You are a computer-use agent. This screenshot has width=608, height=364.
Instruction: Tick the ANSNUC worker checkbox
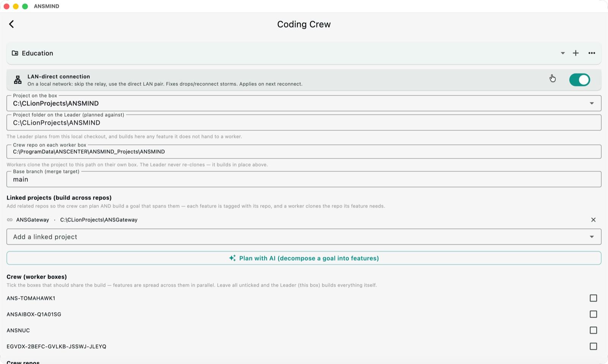click(x=593, y=330)
